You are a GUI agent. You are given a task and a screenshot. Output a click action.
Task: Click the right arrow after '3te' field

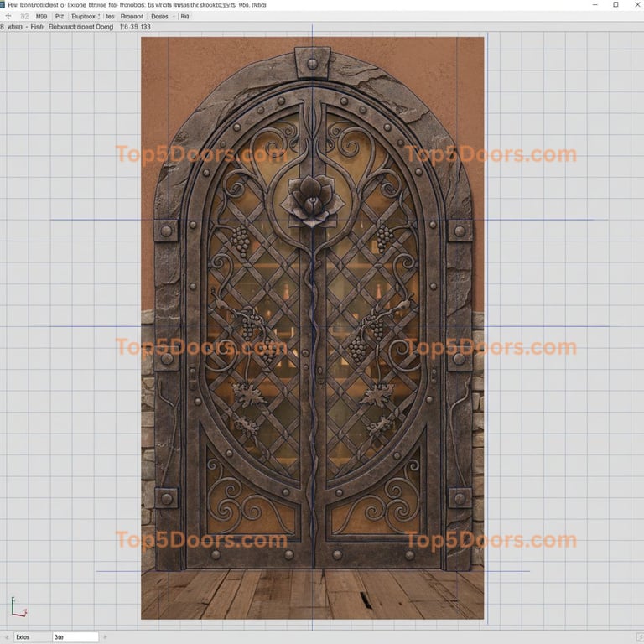pos(105,637)
